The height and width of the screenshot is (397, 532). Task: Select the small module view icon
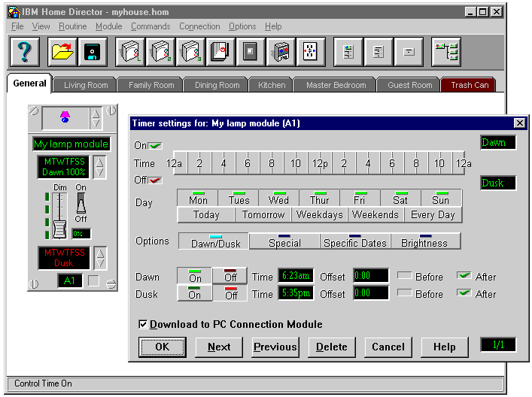[x=409, y=52]
